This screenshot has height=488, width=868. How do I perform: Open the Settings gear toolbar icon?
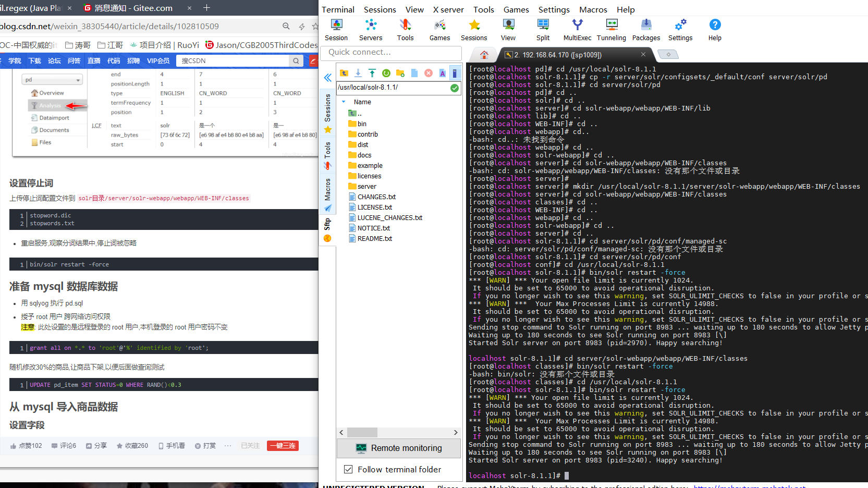(x=680, y=30)
